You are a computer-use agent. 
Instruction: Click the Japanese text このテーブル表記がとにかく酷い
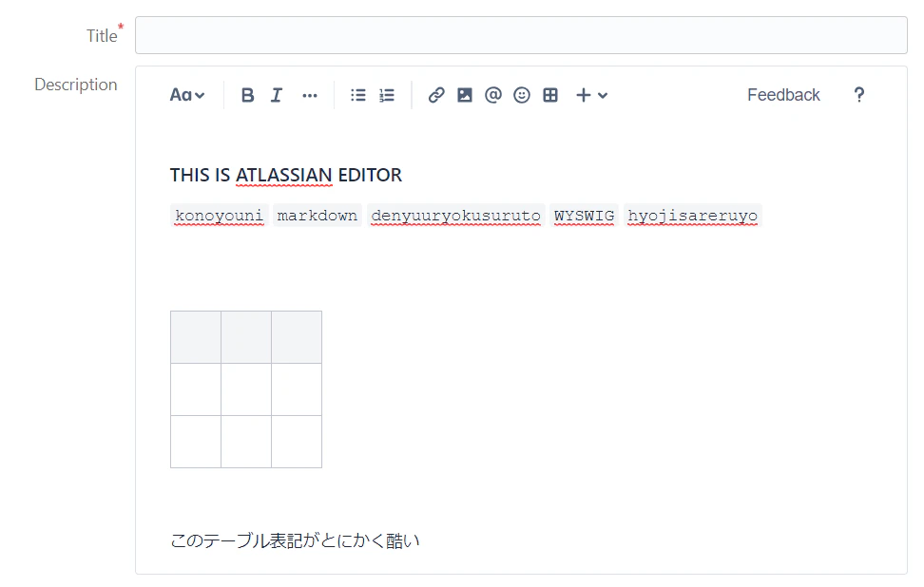click(295, 540)
